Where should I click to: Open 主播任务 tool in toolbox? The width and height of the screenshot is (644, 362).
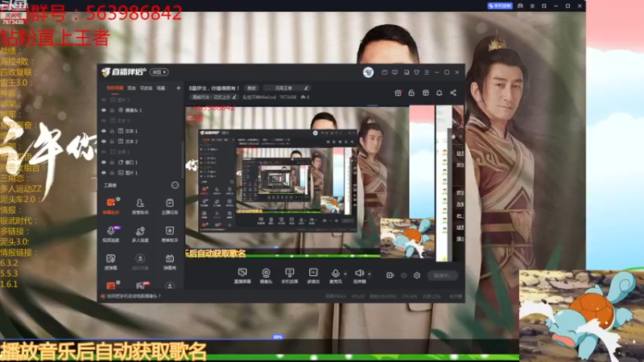click(x=170, y=206)
